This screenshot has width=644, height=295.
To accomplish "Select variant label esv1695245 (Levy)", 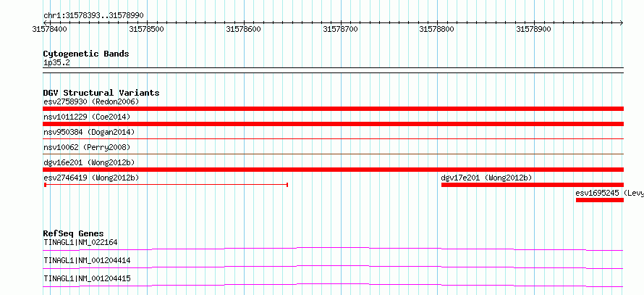I will (609, 193).
